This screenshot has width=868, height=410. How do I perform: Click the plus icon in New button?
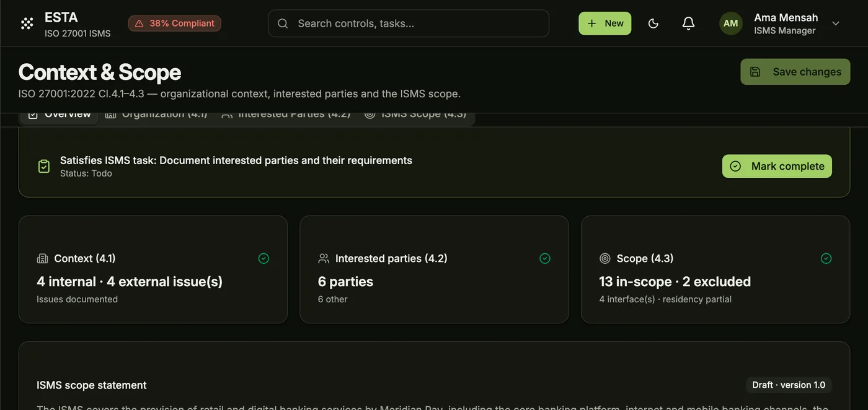pyautogui.click(x=592, y=24)
